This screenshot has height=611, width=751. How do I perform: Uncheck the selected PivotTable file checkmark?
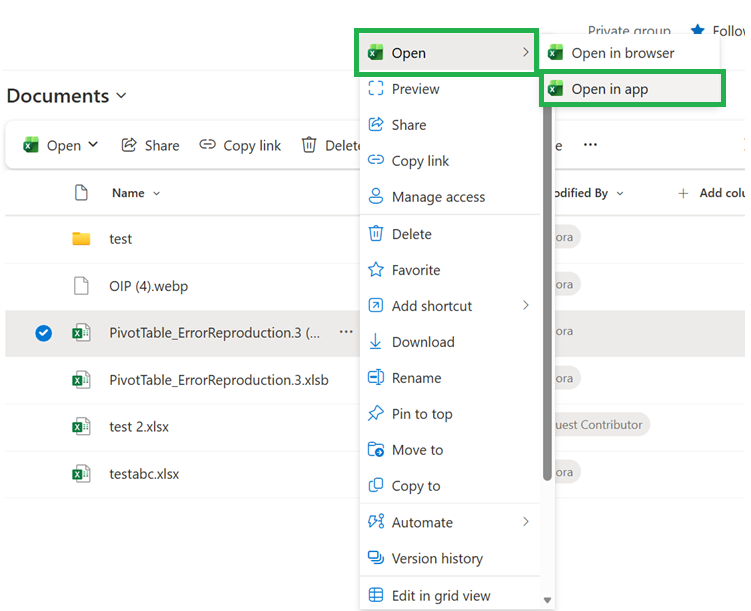(x=43, y=333)
